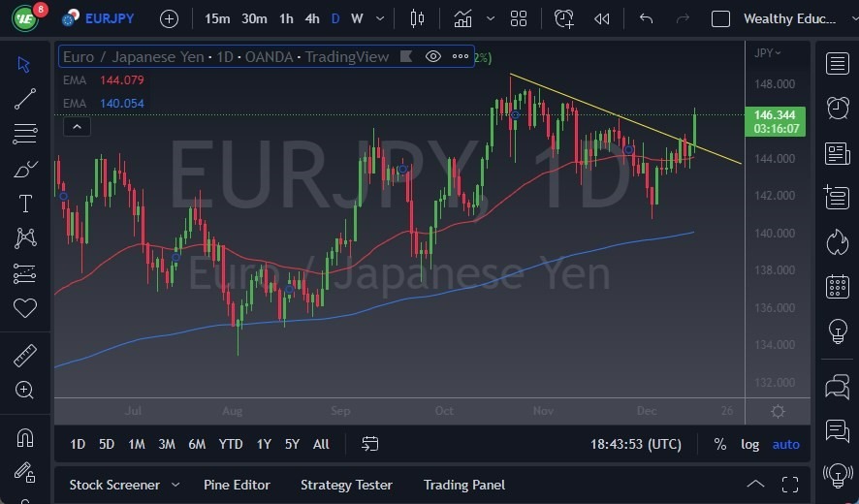
Task: Open the indicator templates grid
Action: (x=519, y=18)
